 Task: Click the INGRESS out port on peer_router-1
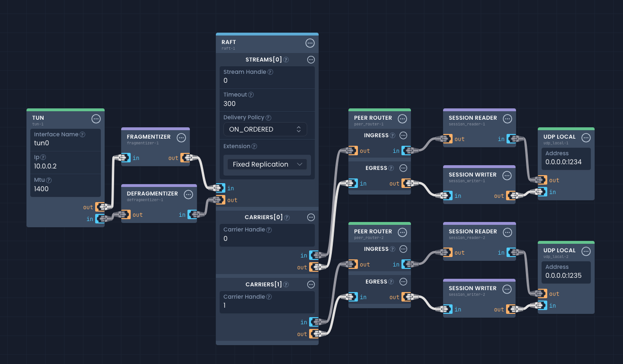coord(351,151)
